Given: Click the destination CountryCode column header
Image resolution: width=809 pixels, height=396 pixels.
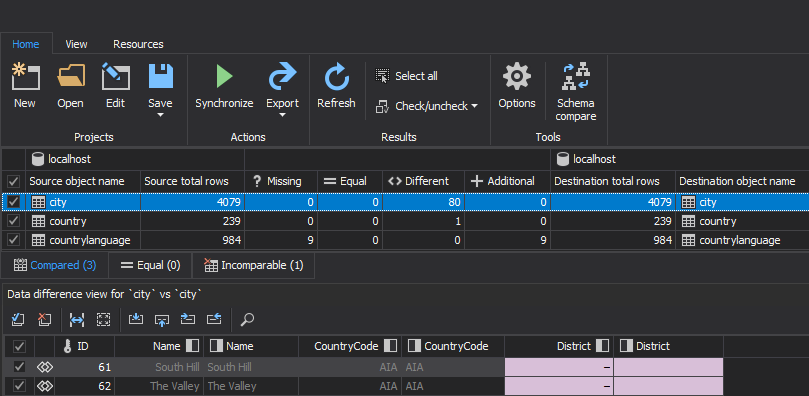Looking at the screenshot, I should 453,346.
